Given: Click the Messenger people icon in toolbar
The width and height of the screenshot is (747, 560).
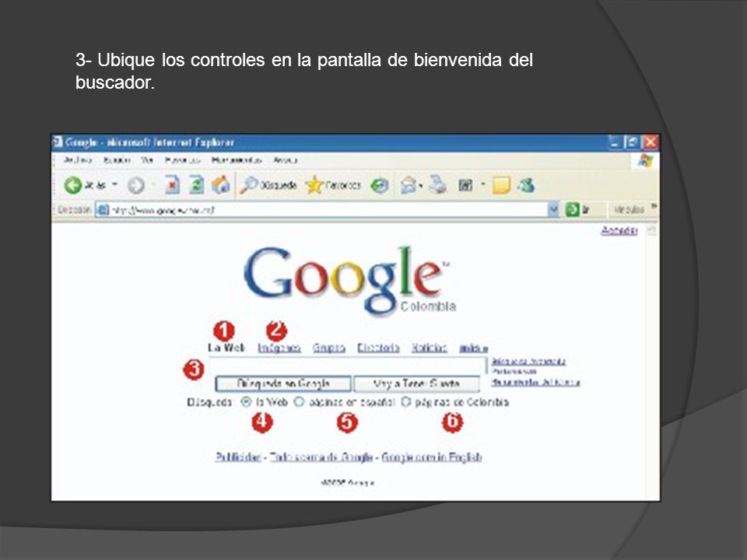Looking at the screenshot, I should pos(527,185).
